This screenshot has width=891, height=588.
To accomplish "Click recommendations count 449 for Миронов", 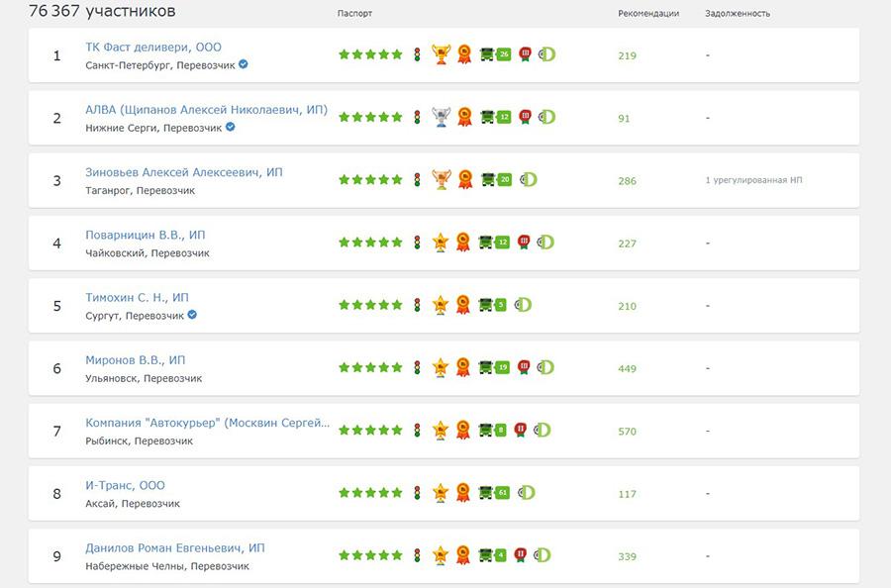I will [627, 368].
